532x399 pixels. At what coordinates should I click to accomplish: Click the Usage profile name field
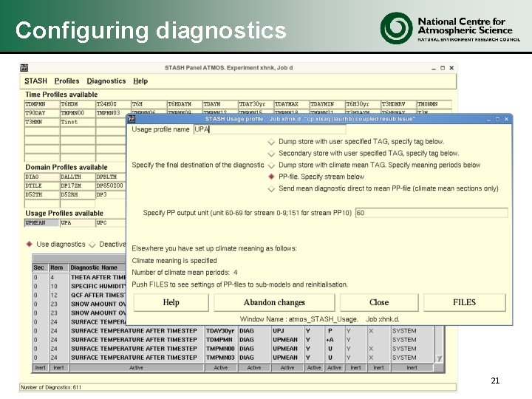270,129
